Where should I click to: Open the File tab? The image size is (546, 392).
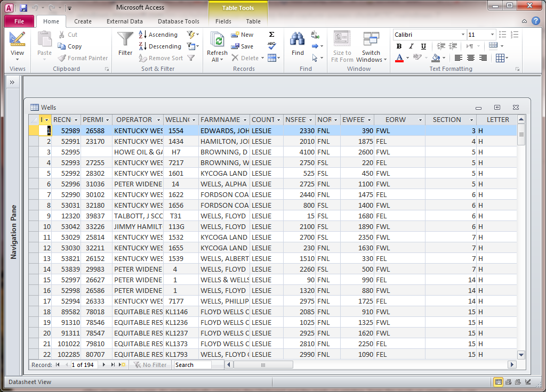(19, 21)
